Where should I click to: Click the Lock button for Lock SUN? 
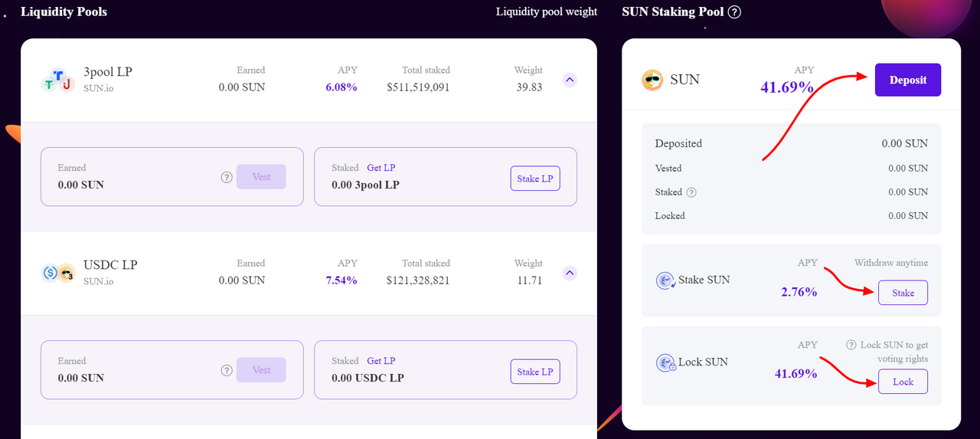click(x=903, y=382)
